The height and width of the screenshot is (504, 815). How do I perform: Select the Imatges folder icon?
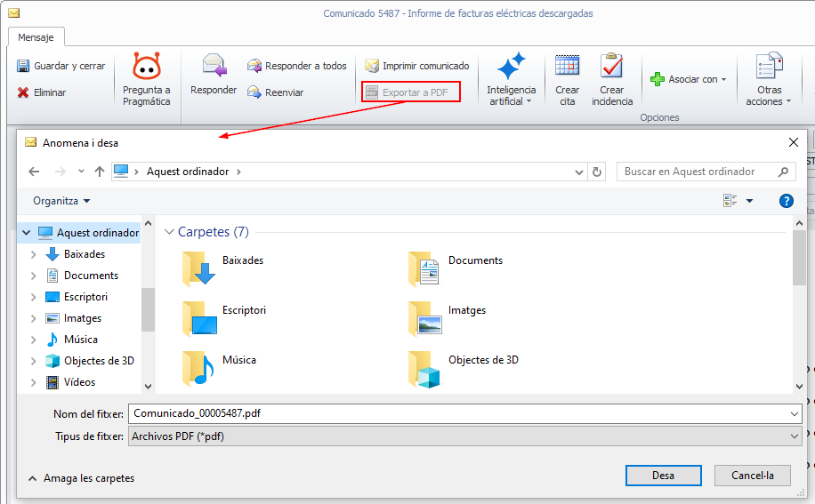(425, 317)
